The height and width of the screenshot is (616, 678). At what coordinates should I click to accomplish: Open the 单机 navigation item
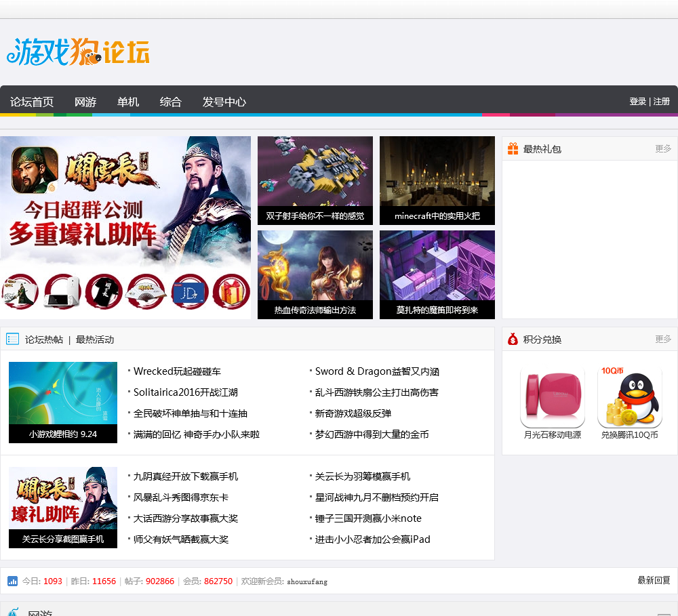(x=128, y=102)
